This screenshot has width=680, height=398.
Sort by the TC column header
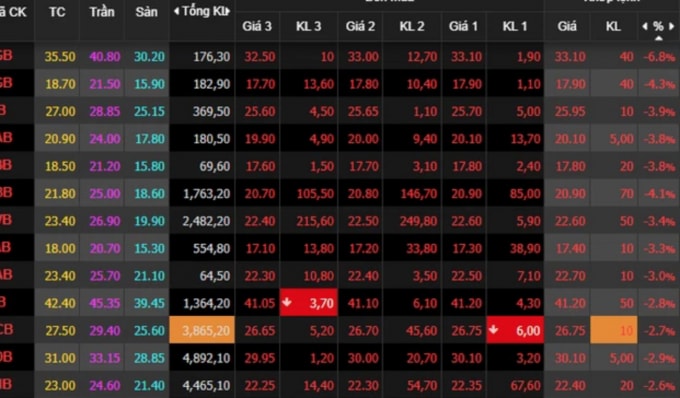pos(57,12)
